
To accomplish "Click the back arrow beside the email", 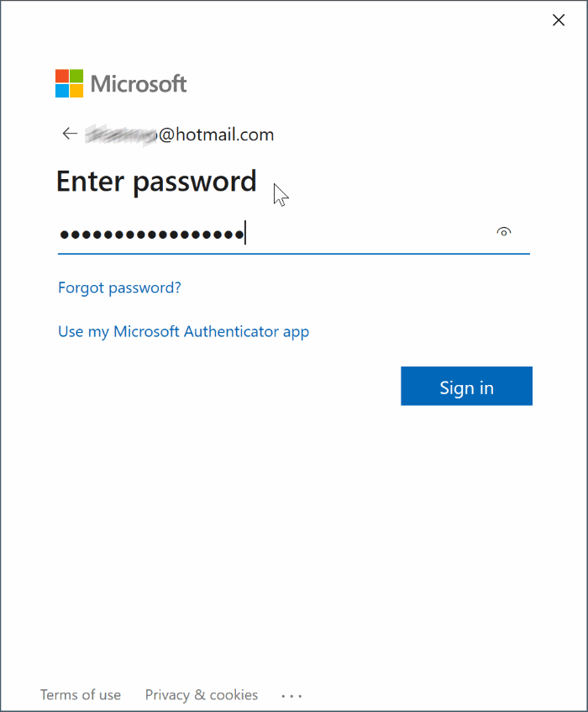I will 70,134.
